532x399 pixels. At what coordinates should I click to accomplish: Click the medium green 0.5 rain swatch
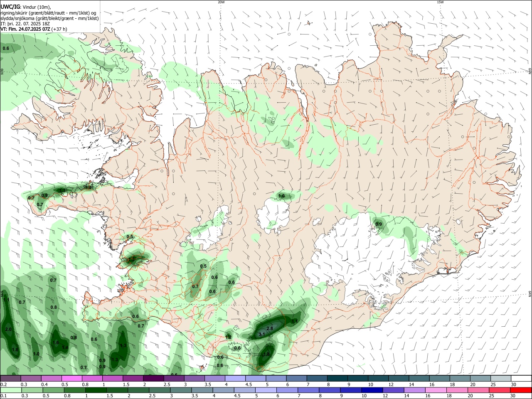[x=54, y=390]
